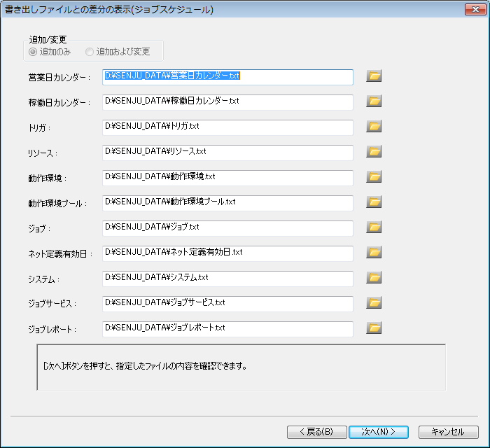Click the ネット定義有効日 path input field
This screenshot has height=448, width=490.
[227, 253]
